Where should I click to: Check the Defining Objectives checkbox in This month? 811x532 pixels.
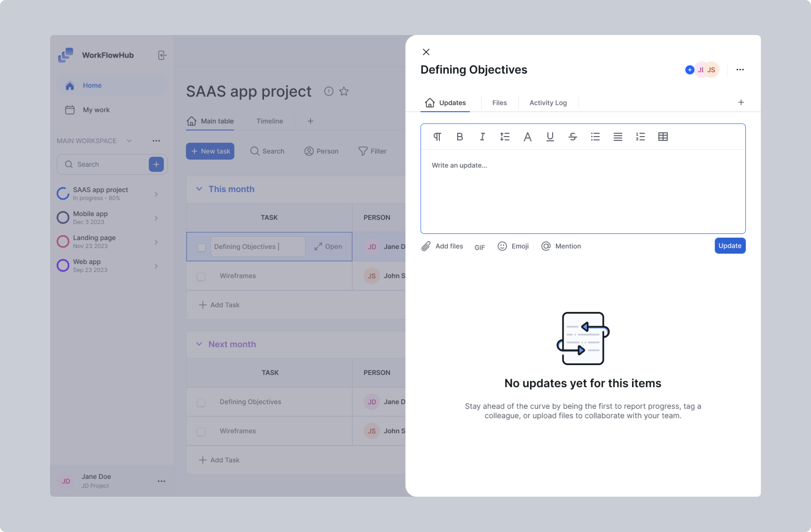pos(201,247)
